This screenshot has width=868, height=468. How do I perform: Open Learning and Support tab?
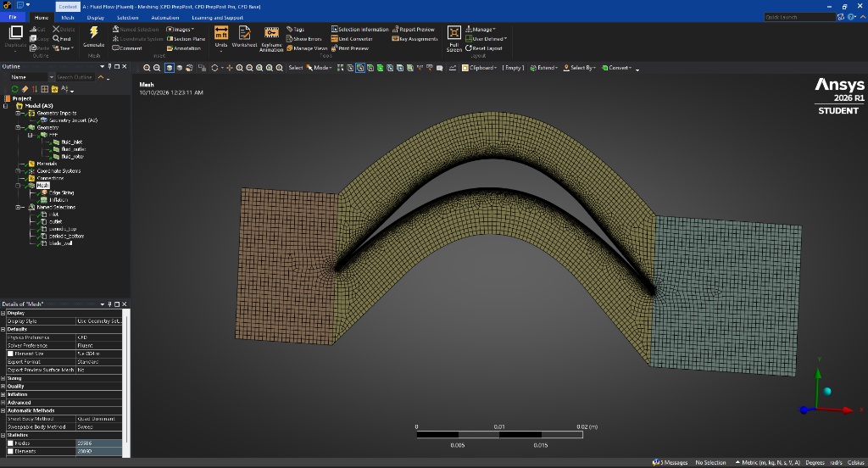[x=217, y=18]
